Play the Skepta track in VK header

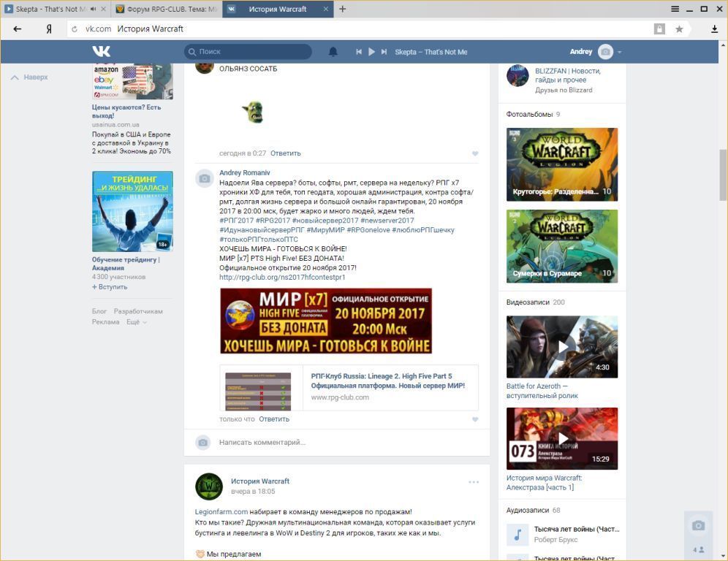(x=371, y=52)
